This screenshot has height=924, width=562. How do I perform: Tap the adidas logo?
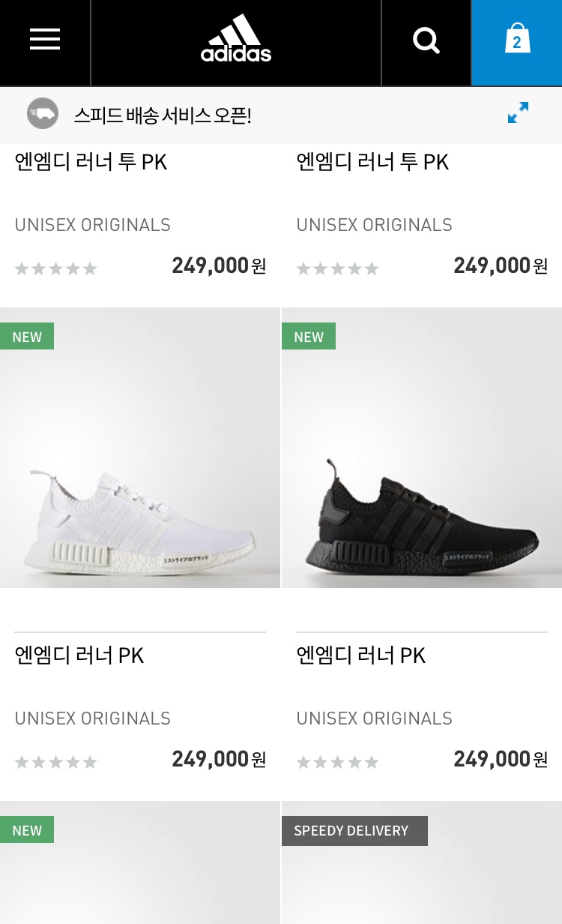(236, 39)
